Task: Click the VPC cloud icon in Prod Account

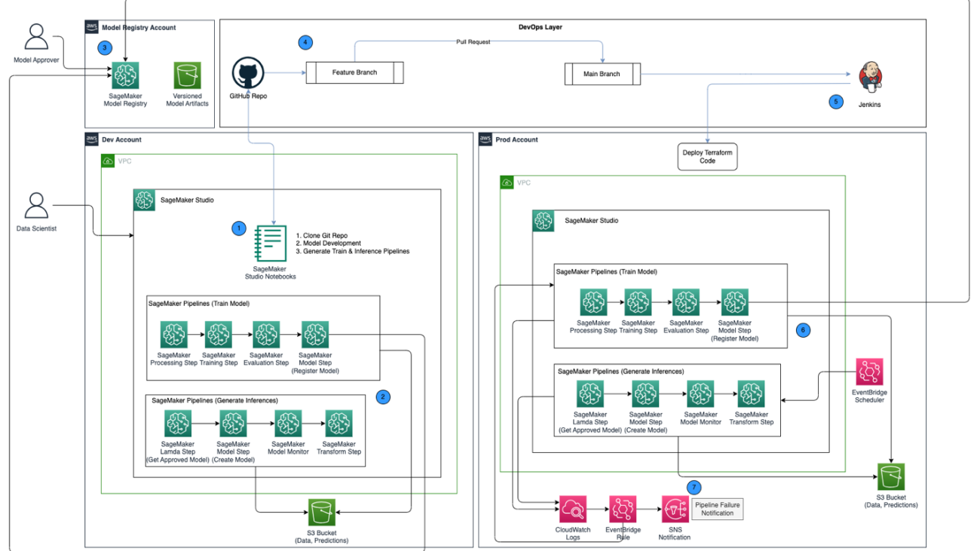Action: point(507,182)
